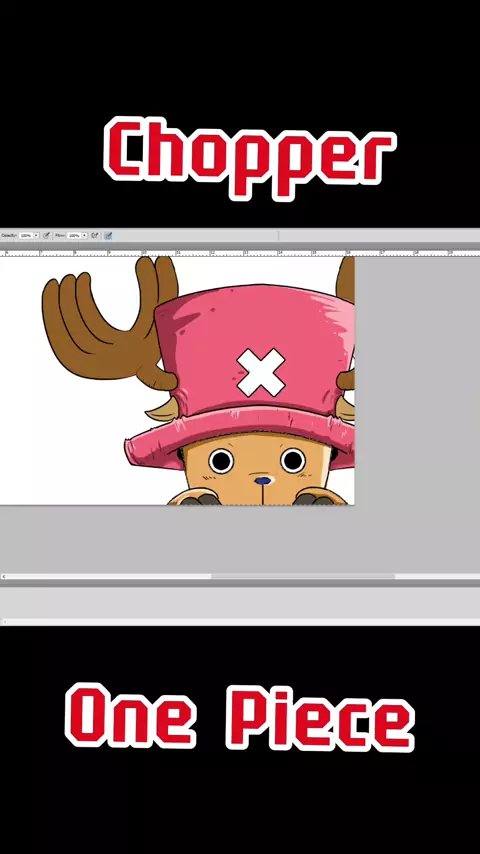Toggle the highlighted pressure for size icon
Viewport: 480px width, 854px height.
[x=108, y=235]
